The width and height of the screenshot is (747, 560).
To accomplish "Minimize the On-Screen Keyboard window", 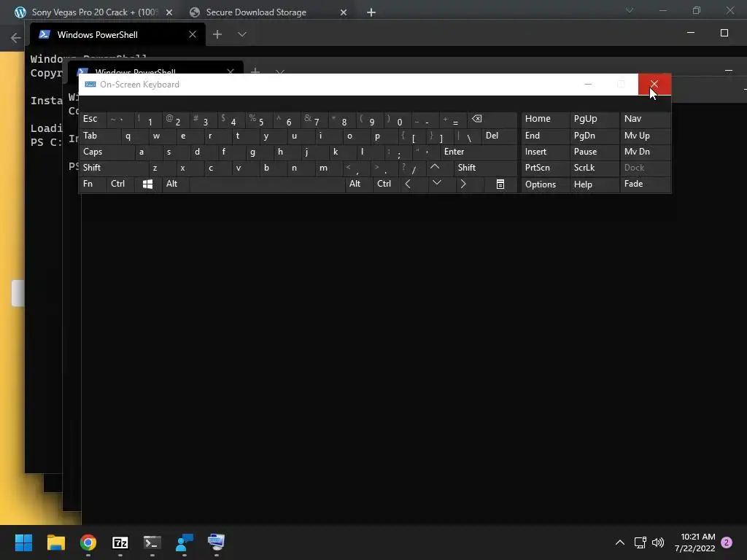I will 589,85.
